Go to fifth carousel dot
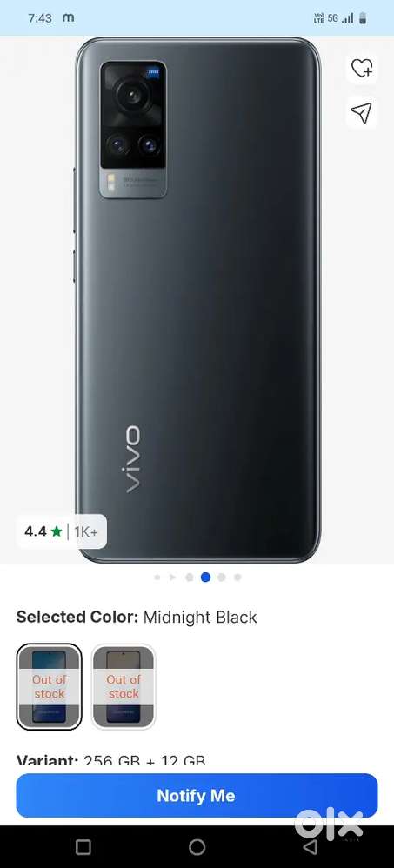The height and width of the screenshot is (868, 394). 221,578
